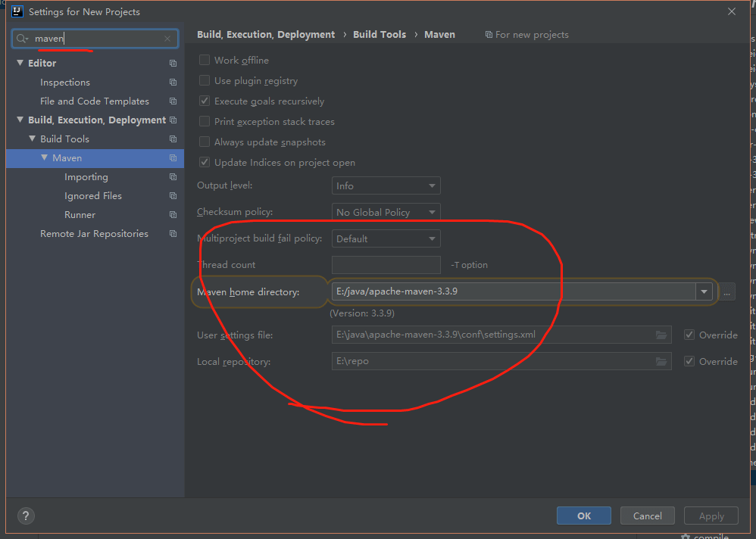Image resolution: width=756 pixels, height=539 pixels.
Task: Uncheck Override for User settings file
Action: coord(689,335)
